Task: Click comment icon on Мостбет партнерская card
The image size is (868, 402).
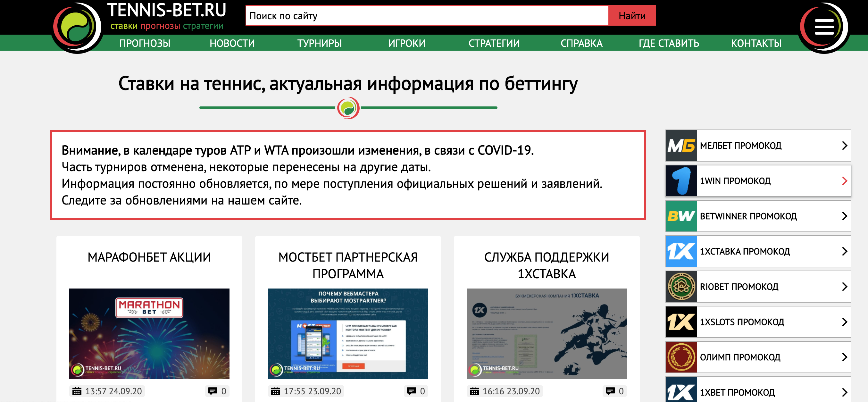Action: coord(412,391)
